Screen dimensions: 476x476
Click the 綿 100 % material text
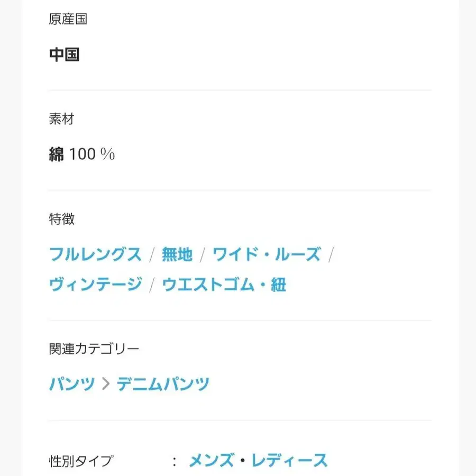[x=82, y=154]
